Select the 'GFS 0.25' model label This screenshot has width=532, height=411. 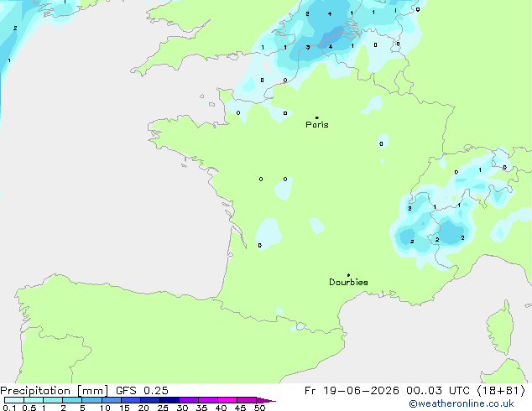tap(142, 391)
